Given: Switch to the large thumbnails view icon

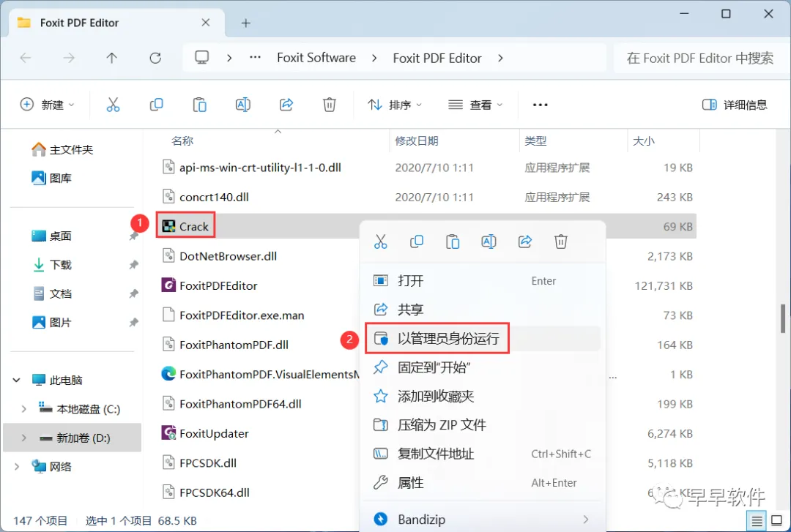Looking at the screenshot, I should point(777,520).
